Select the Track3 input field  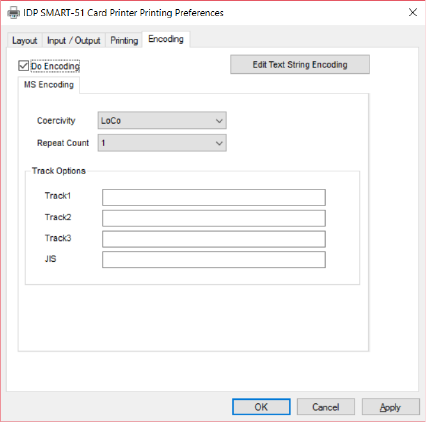(x=214, y=239)
